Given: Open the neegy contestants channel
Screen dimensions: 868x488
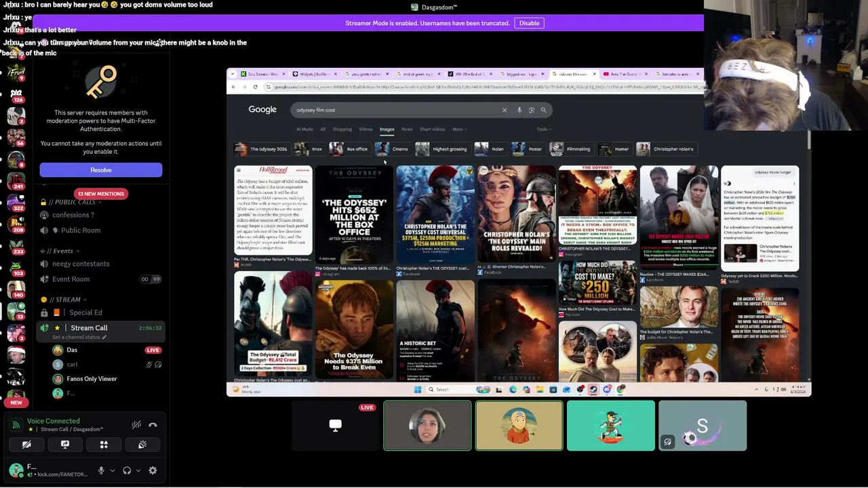Looking at the screenshot, I should [x=81, y=264].
